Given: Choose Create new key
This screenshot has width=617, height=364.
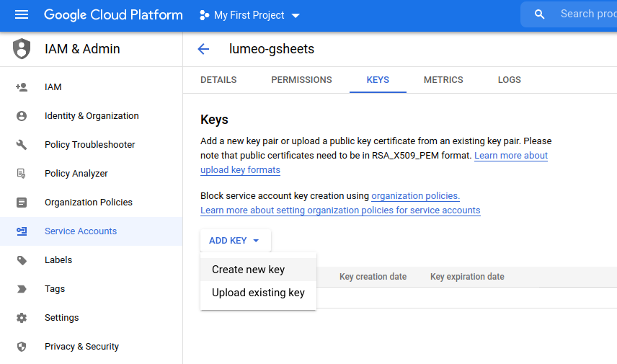Looking at the screenshot, I should (x=249, y=270).
